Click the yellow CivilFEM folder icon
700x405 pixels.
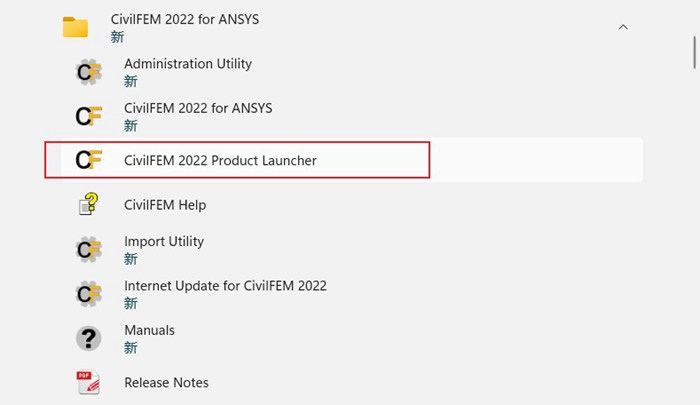(x=75, y=27)
